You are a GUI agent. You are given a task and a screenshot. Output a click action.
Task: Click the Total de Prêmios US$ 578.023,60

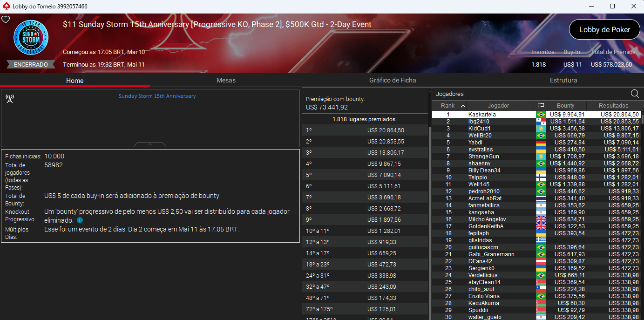[611, 65]
